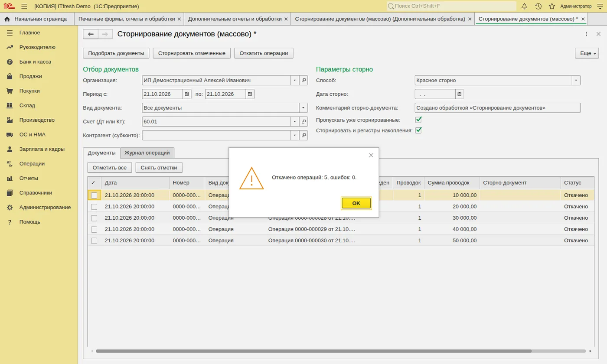This screenshot has height=364, width=607.
Task: Click the Комментарий сторно-документа field
Action: coord(497,108)
